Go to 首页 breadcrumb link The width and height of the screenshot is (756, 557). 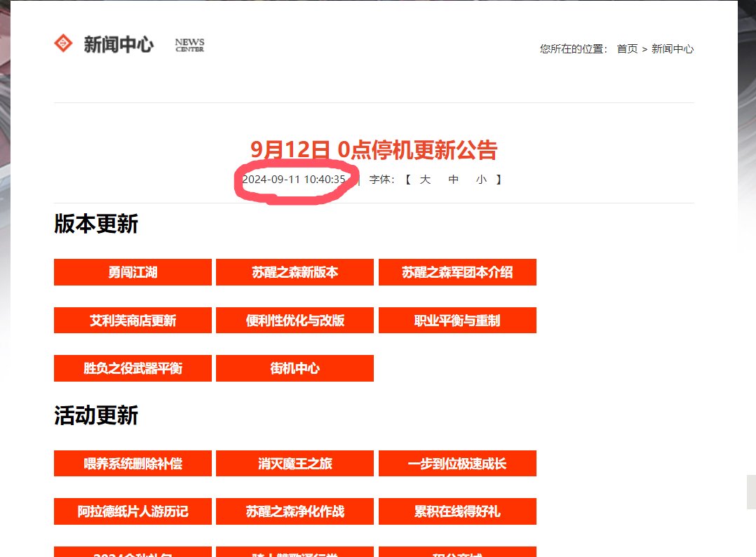(627, 48)
